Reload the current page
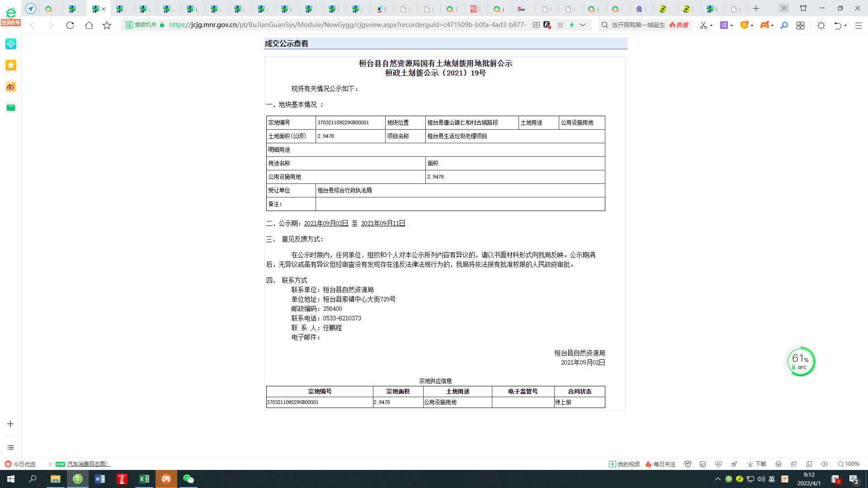Screen dimensions: 868x488 click(70, 25)
